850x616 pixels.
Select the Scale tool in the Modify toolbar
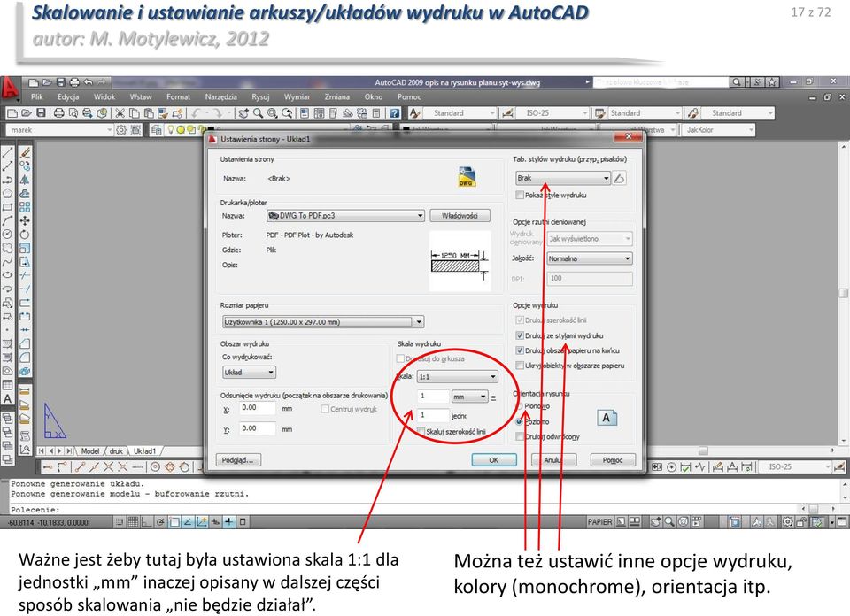click(x=25, y=248)
